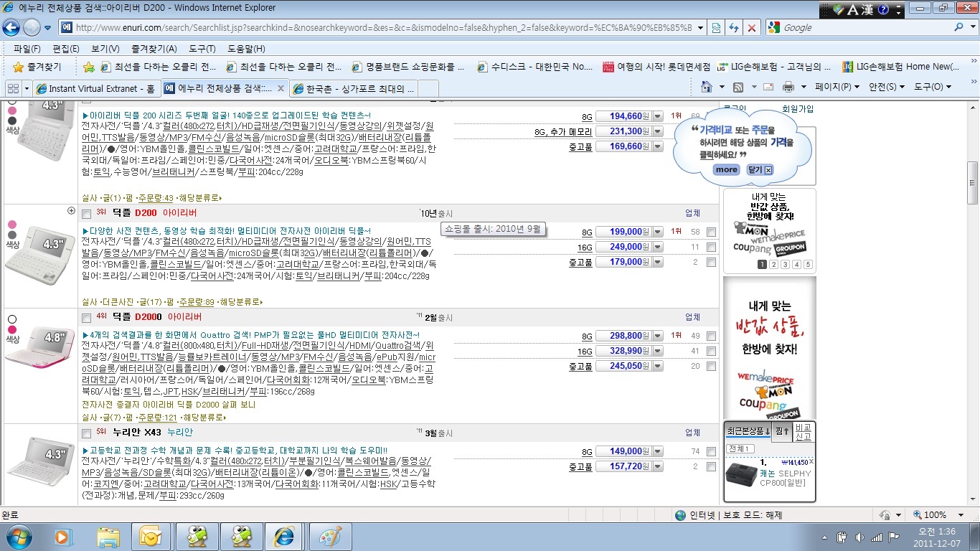980x551 pixels.
Task: Click the Action Center flag tray icon
Action: click(x=893, y=537)
